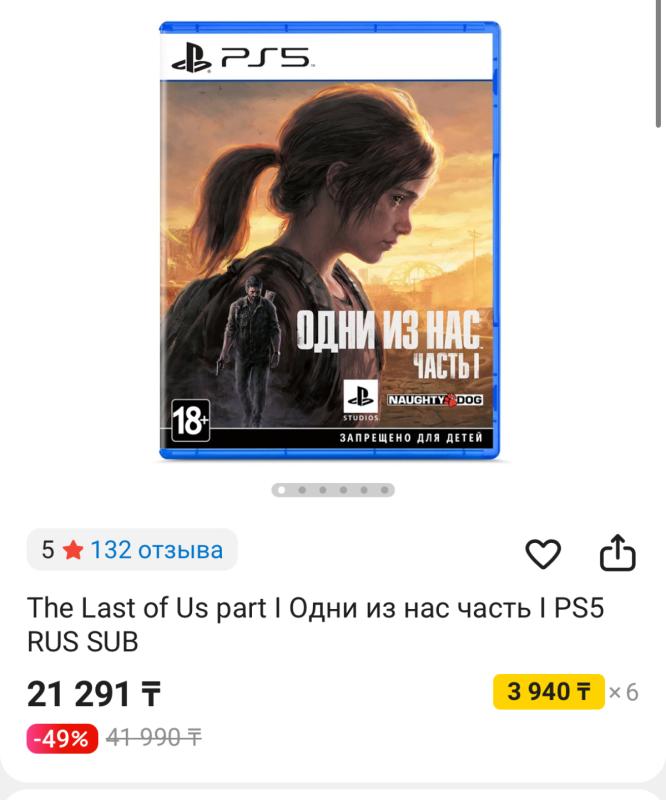Click the red rating star
Image resolution: width=666 pixels, height=800 pixels.
point(73,551)
